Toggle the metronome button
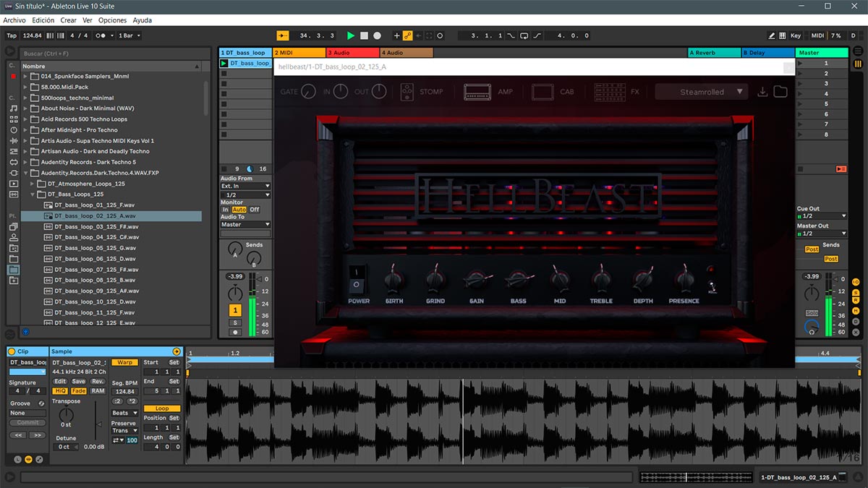The image size is (868, 488). pyautogui.click(x=102, y=35)
